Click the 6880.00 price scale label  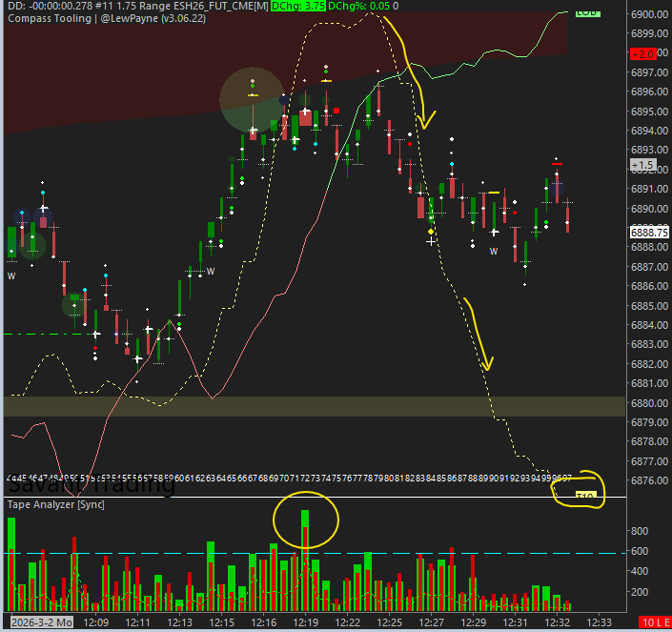649,403
